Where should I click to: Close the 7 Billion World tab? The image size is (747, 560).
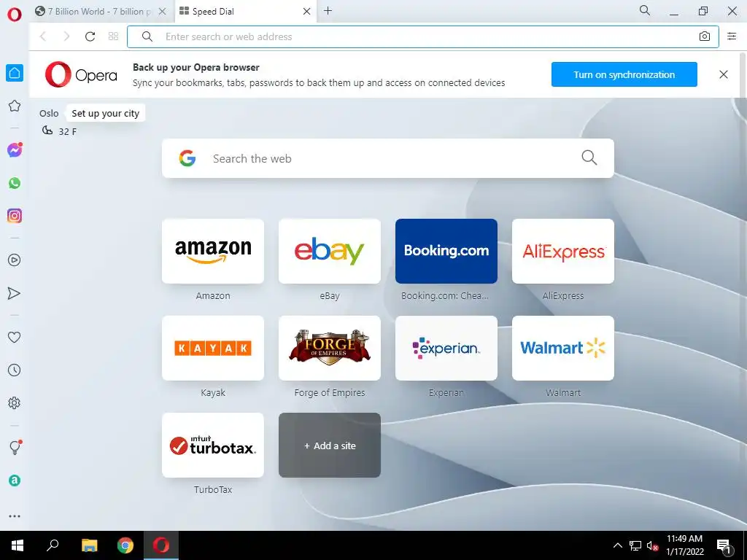[x=163, y=12]
